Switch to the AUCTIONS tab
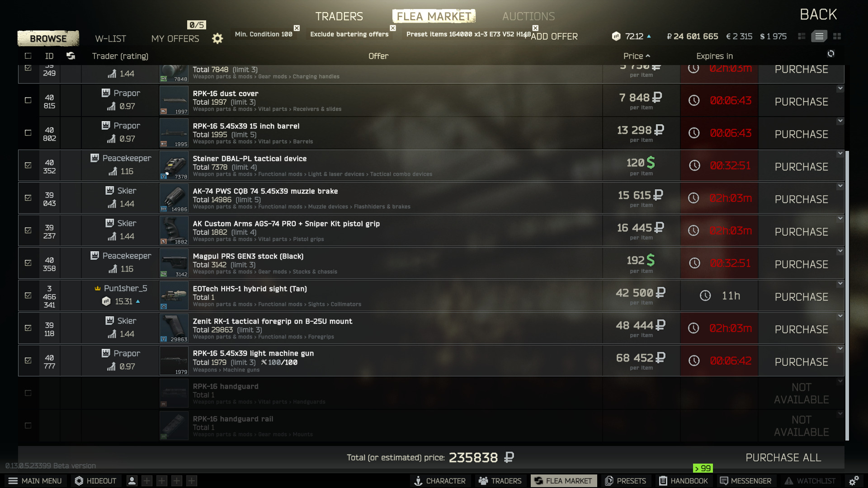This screenshot has width=868, height=488. (528, 16)
